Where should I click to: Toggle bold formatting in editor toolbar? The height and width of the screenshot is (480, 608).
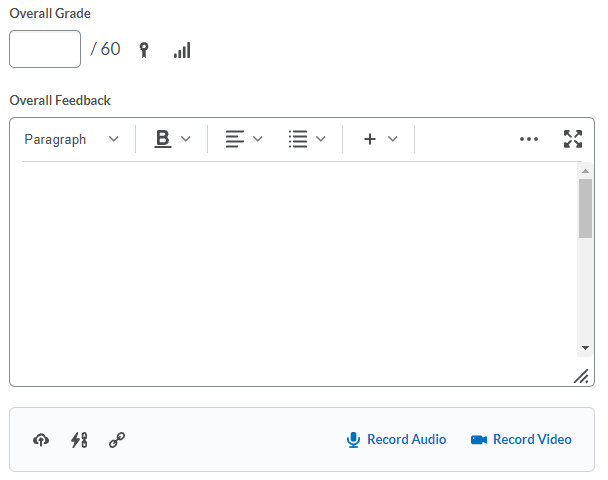(x=162, y=139)
